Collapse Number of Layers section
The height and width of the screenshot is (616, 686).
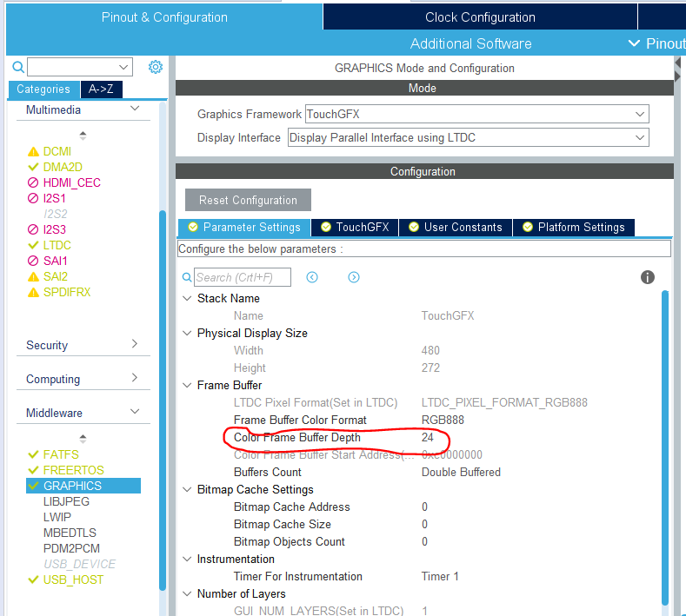coord(187,593)
